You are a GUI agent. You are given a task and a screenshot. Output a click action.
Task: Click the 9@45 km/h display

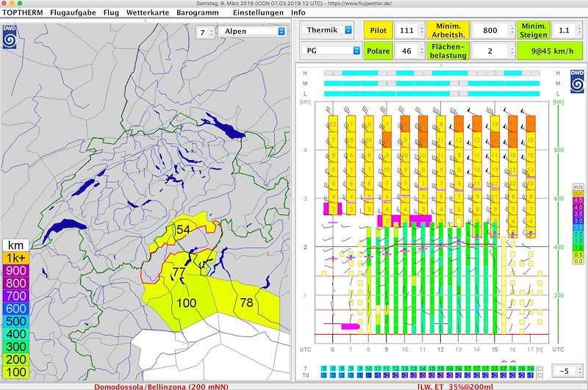pos(550,51)
